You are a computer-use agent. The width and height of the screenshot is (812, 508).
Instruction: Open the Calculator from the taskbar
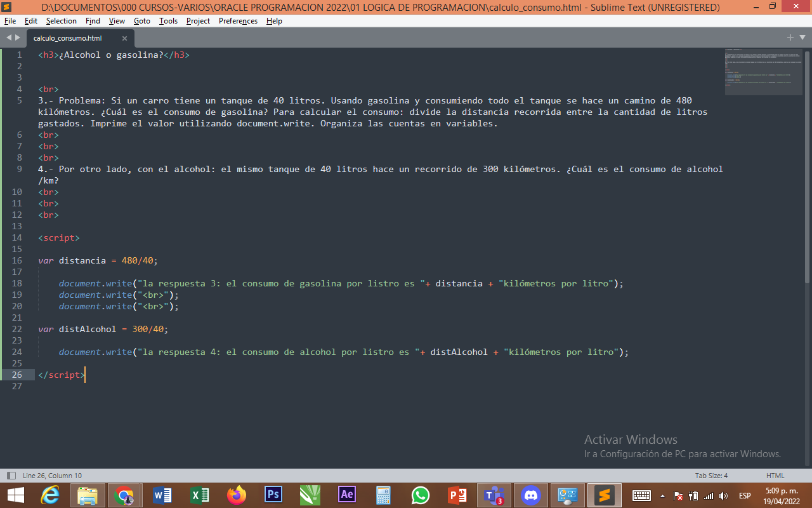coord(383,495)
